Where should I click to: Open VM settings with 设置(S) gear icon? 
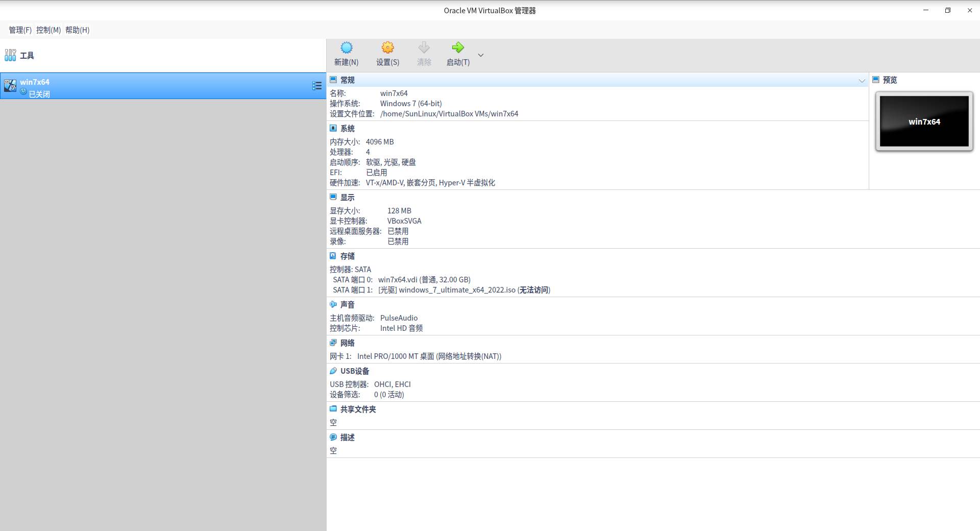pyautogui.click(x=388, y=48)
